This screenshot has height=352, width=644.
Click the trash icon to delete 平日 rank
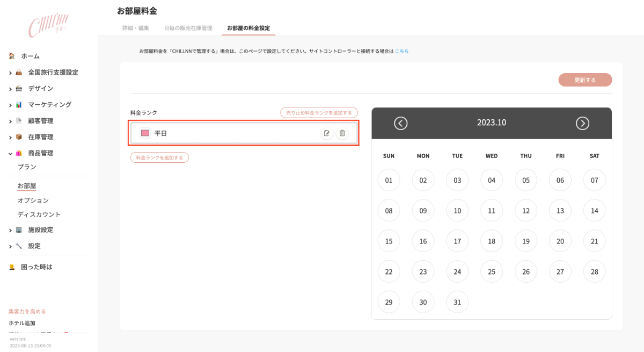click(342, 133)
